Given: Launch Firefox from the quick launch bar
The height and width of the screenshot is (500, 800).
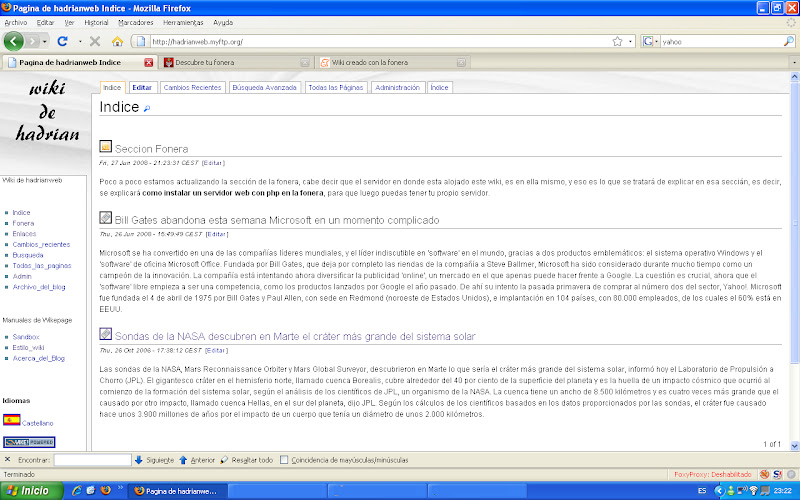Looking at the screenshot, I should [x=106, y=490].
